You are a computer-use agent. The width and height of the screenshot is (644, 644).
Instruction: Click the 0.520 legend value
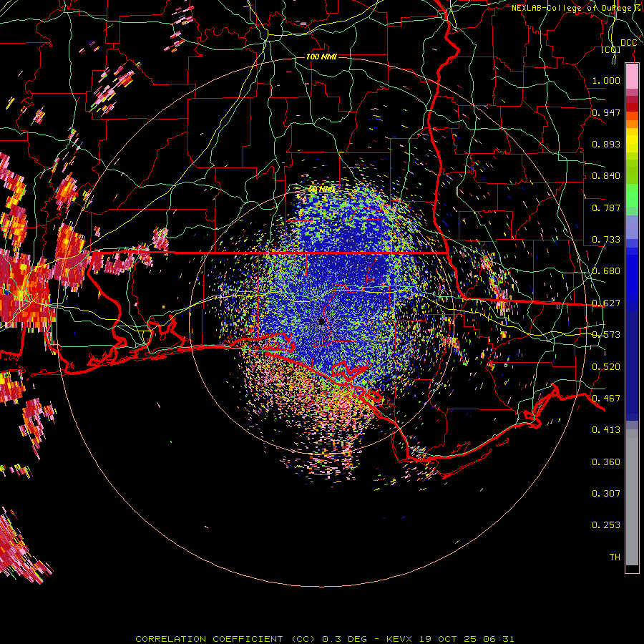point(606,367)
